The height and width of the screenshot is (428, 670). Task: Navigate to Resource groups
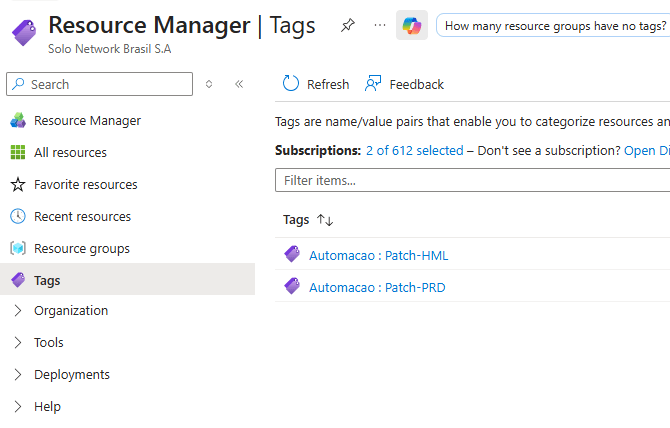81,249
